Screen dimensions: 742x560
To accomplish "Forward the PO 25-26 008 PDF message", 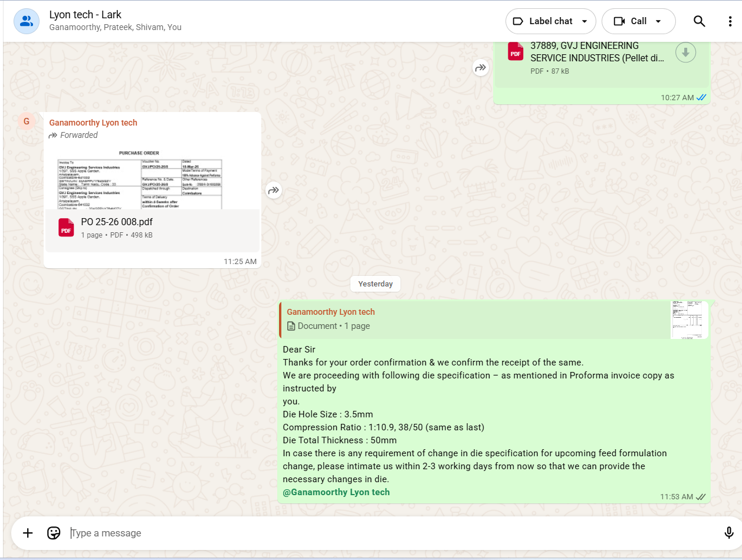I will [x=274, y=190].
